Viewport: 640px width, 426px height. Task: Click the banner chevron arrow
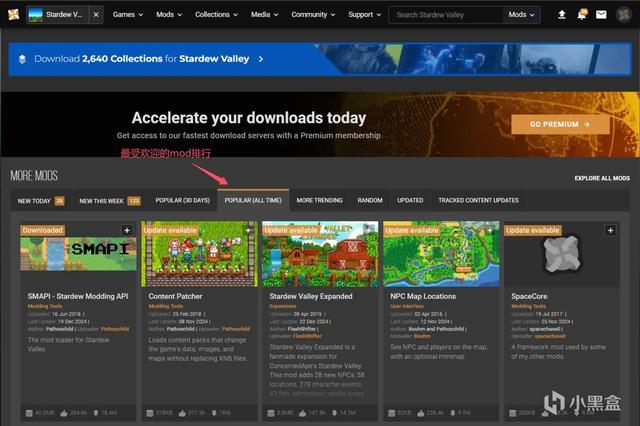click(261, 59)
